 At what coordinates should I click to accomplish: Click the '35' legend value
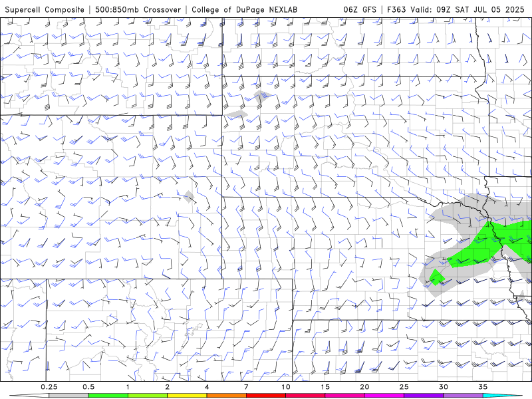pyautogui.click(x=483, y=387)
